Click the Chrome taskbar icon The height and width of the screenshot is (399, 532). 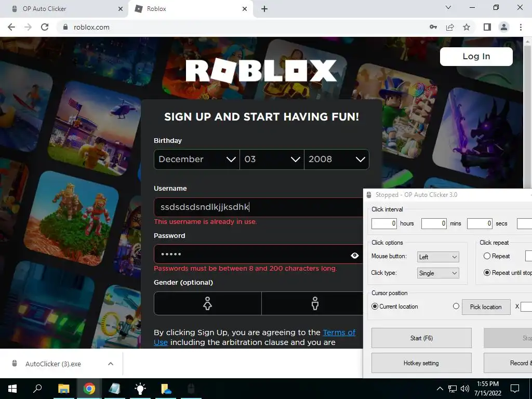(x=89, y=389)
